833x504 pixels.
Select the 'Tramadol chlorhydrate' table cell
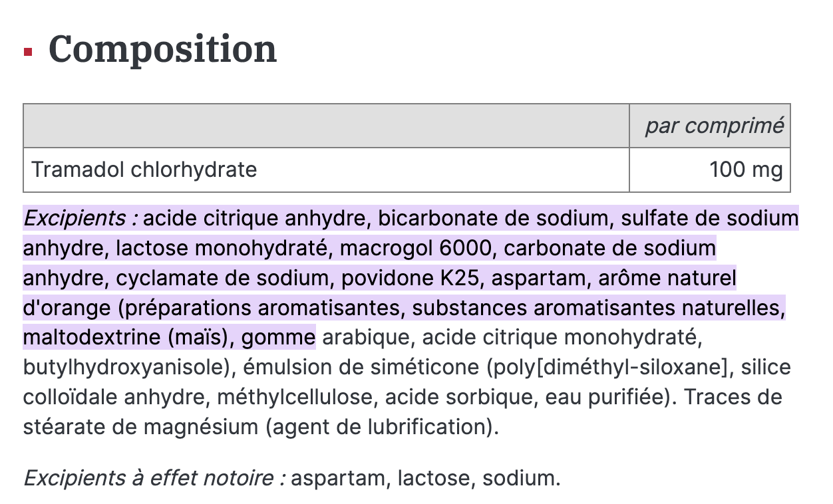327,170
